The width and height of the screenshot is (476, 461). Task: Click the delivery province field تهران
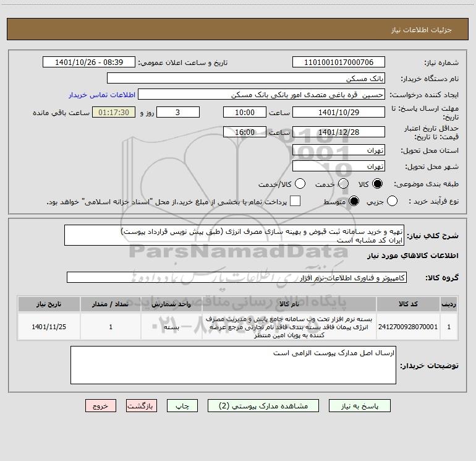(x=339, y=150)
